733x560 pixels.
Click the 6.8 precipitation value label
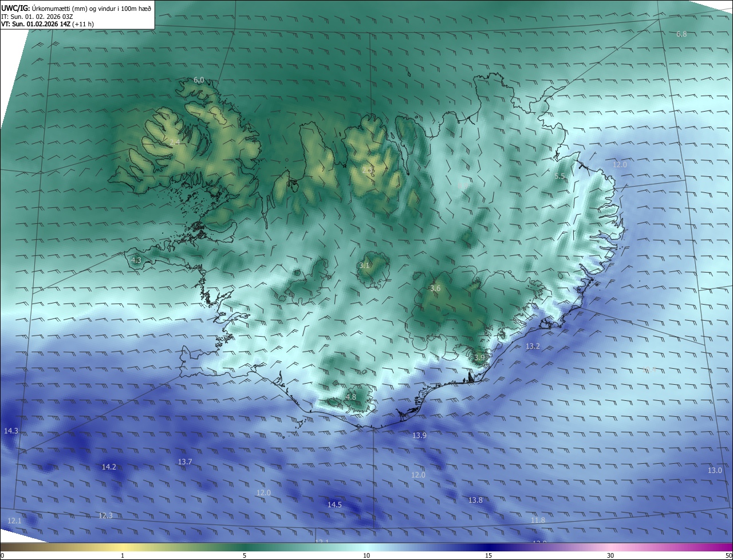[681, 34]
